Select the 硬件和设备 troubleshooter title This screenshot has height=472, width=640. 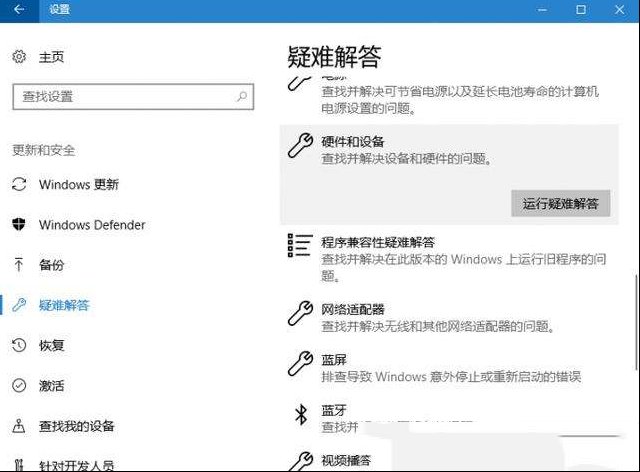pos(353,142)
